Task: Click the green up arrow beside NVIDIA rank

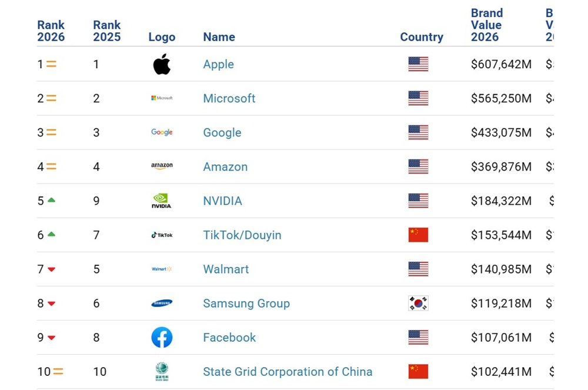Action: coord(51,201)
